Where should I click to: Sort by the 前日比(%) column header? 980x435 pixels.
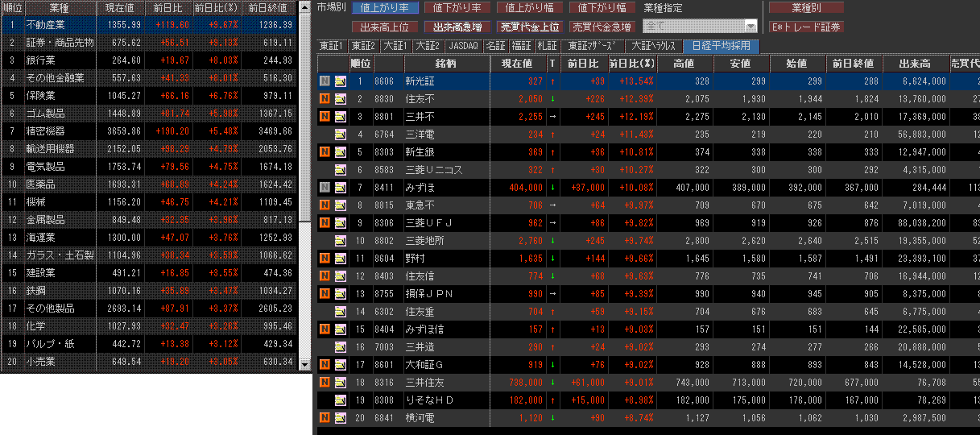[x=631, y=64]
